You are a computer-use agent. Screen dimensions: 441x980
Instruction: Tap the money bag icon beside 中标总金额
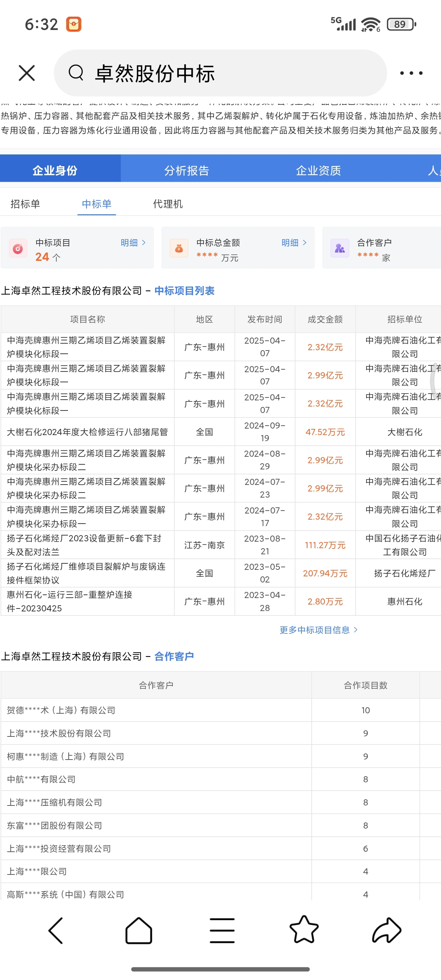[179, 248]
